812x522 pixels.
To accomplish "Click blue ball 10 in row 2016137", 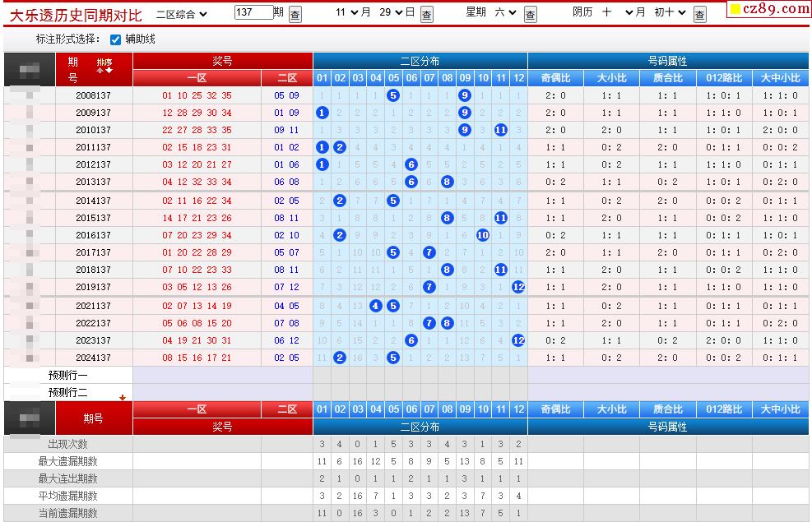I will (x=483, y=235).
